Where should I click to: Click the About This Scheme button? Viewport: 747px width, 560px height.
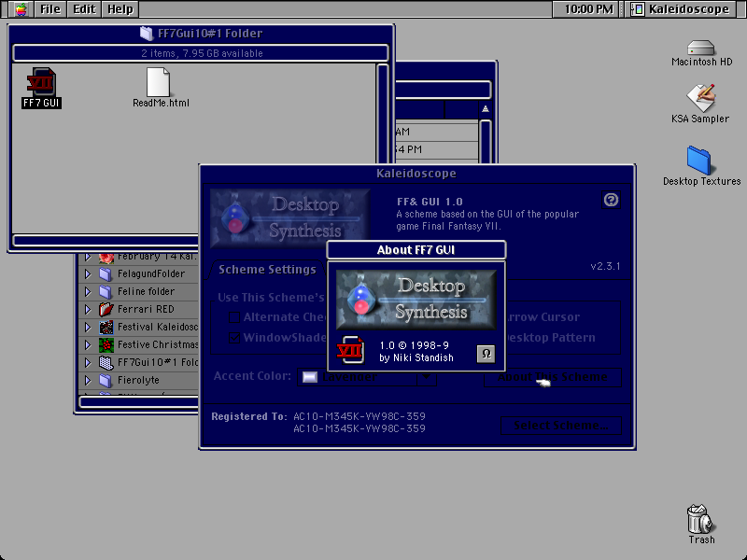[553, 377]
